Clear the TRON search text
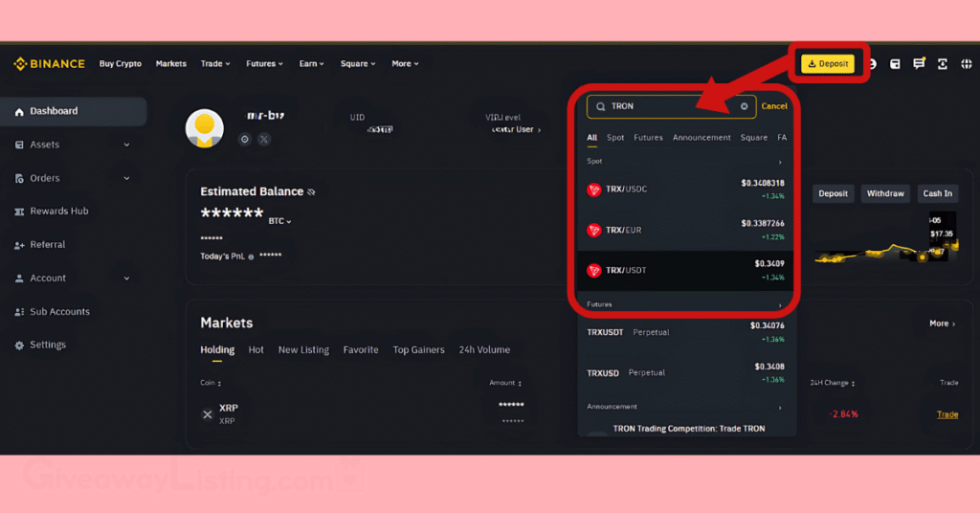Viewport: 980px width, 513px height. [745, 106]
